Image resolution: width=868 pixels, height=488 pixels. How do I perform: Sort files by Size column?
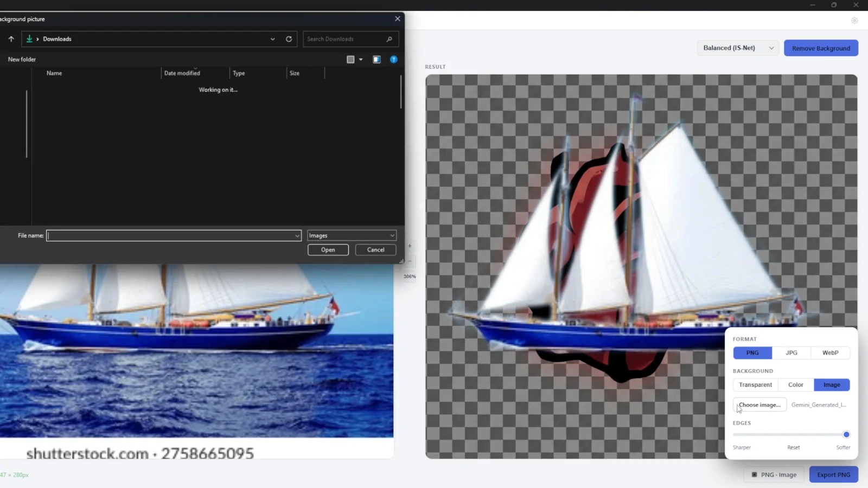(x=295, y=73)
